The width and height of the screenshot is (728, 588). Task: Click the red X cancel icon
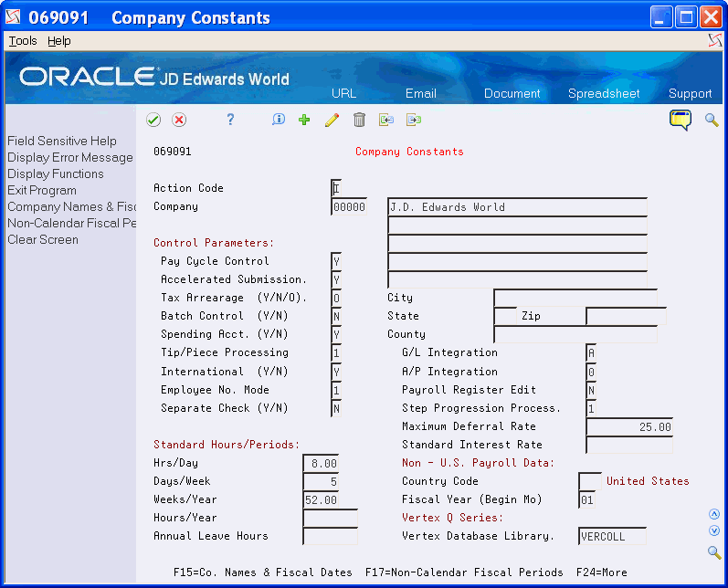point(179,120)
